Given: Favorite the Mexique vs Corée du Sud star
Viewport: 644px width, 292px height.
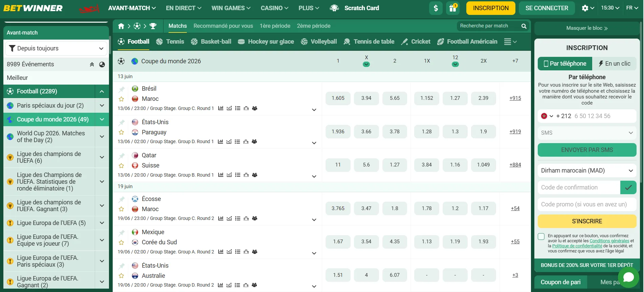Looking at the screenshot, I should pyautogui.click(x=121, y=243).
